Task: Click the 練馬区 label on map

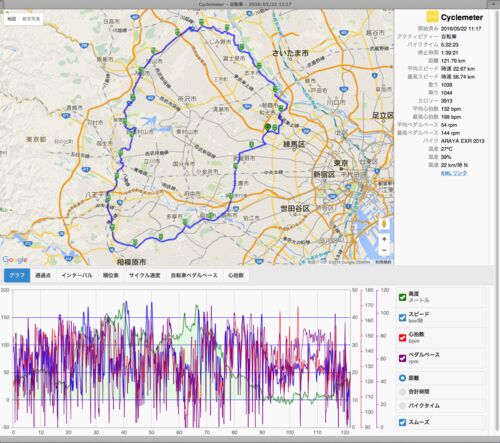Action: (294, 144)
